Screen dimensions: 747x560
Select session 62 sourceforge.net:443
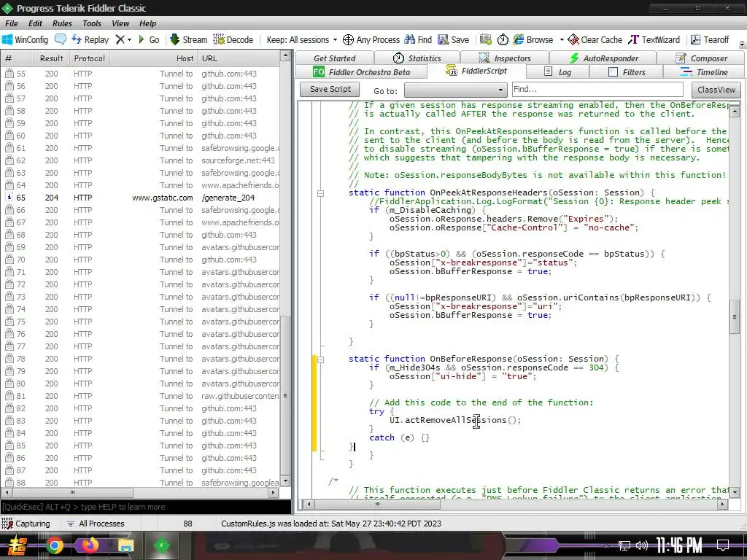click(x=141, y=160)
